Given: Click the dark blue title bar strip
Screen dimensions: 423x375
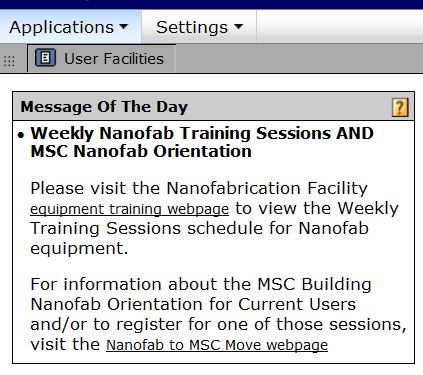Looking at the screenshot, I should pyautogui.click(x=211, y=4).
